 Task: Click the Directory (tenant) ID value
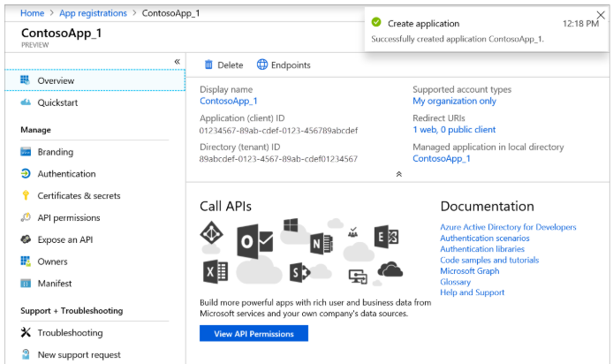tap(278, 159)
